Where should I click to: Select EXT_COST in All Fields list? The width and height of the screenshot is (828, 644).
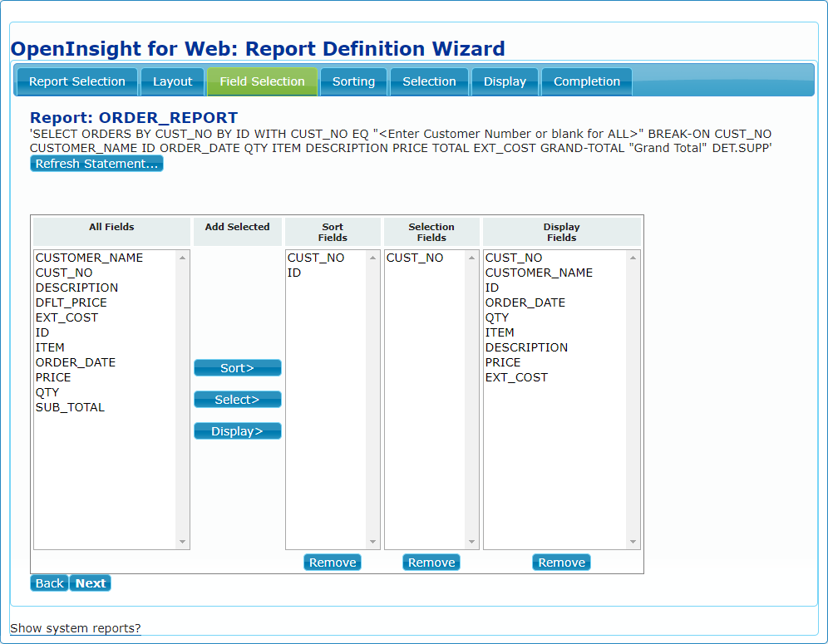click(x=105, y=317)
